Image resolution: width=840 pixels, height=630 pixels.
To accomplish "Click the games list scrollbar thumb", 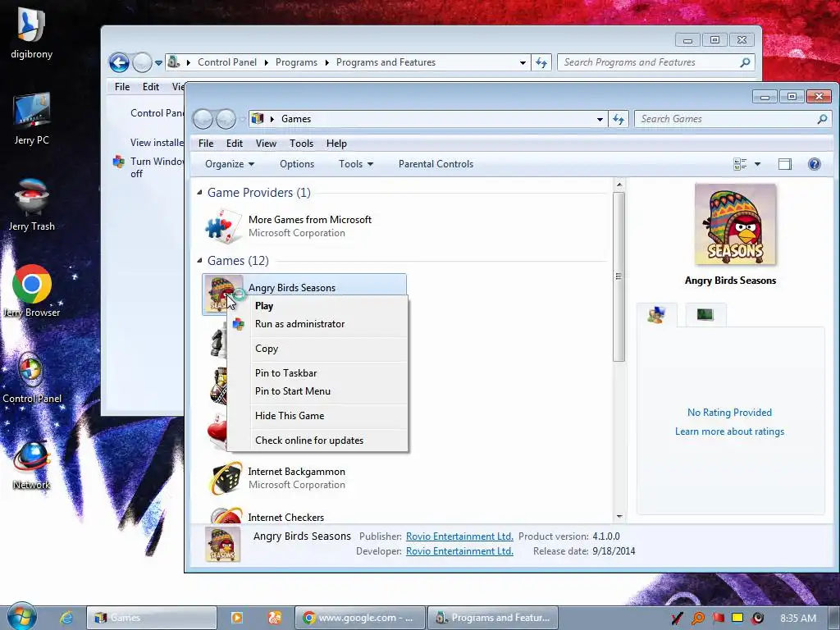I will point(619,276).
